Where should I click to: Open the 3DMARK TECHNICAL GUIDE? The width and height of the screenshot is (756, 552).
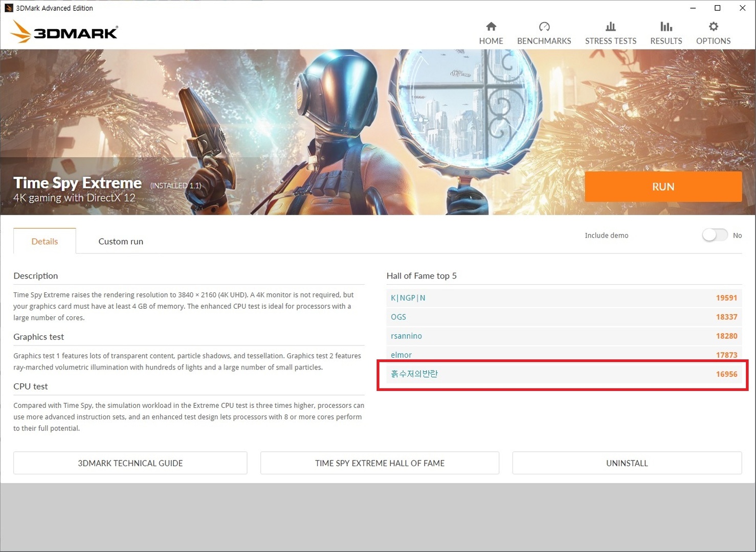pos(130,463)
